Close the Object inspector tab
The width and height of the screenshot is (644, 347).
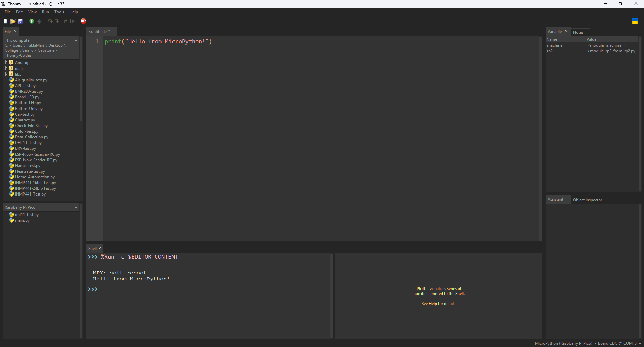pos(605,200)
